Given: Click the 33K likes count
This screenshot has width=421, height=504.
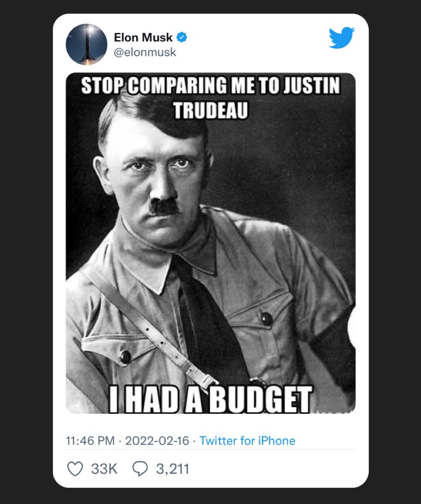Looking at the screenshot, I should (104, 469).
